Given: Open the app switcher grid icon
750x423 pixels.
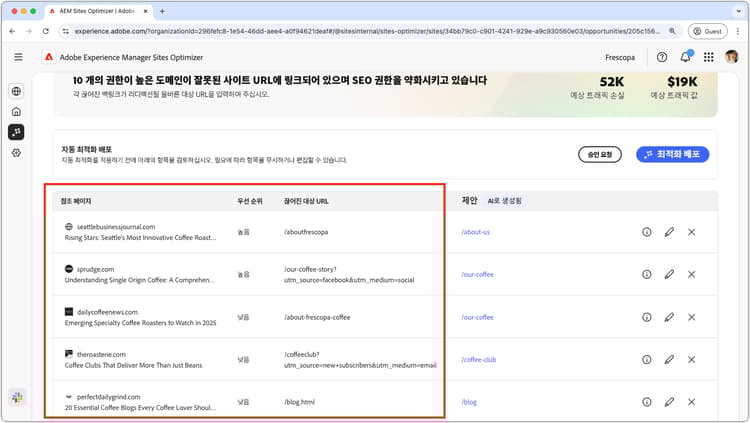Looking at the screenshot, I should [708, 57].
